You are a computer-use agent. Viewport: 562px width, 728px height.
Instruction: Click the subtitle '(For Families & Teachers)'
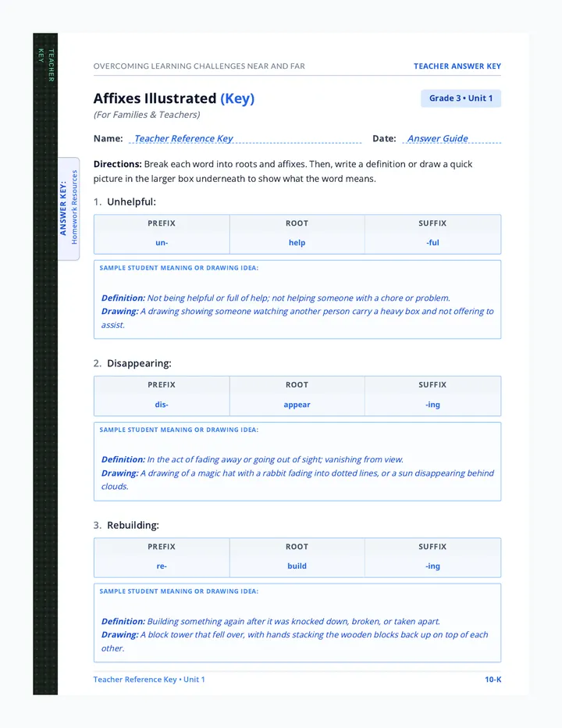(x=147, y=115)
